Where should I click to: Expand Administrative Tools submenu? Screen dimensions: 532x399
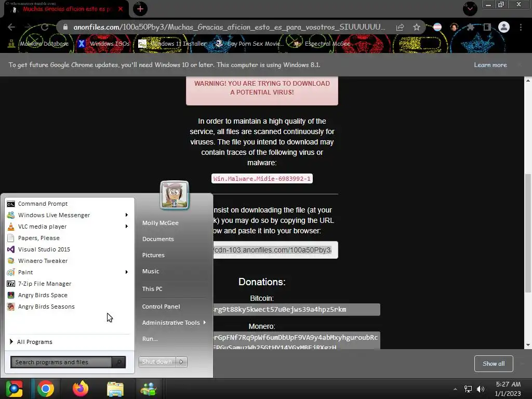175,323
